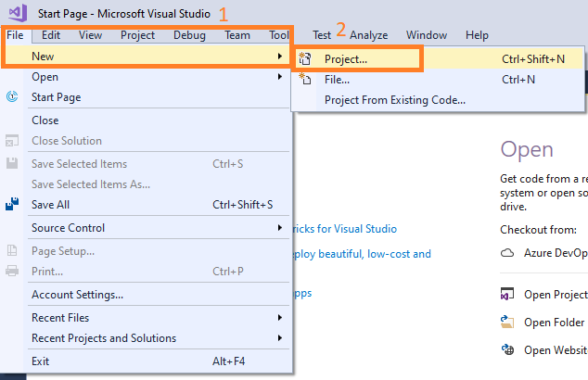Open the Edit menu
The height and width of the screenshot is (380, 588).
coord(51,35)
